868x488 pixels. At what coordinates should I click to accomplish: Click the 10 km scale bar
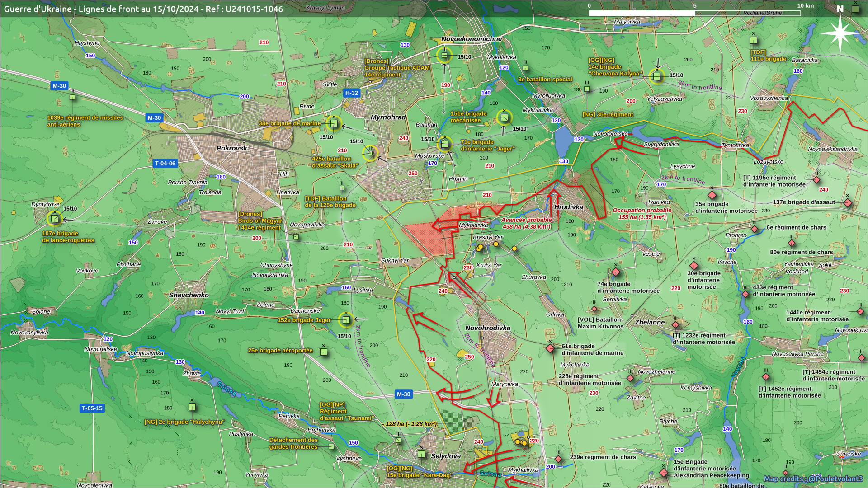coord(694,13)
